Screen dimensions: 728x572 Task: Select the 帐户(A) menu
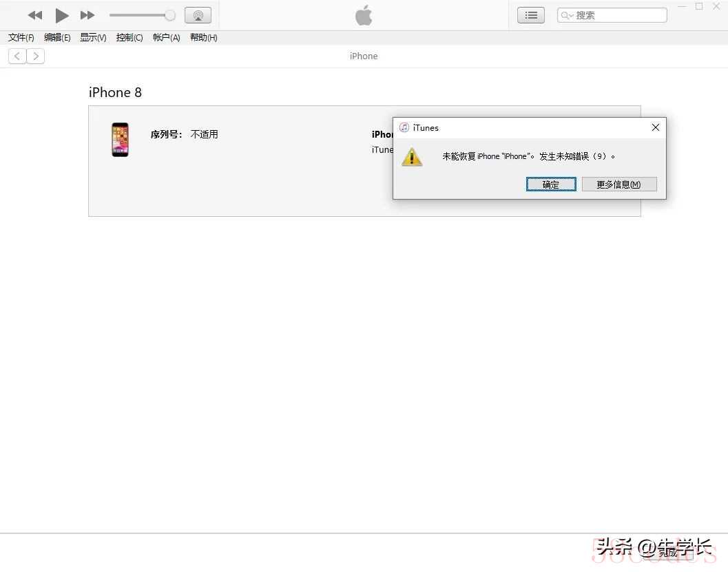click(x=166, y=38)
